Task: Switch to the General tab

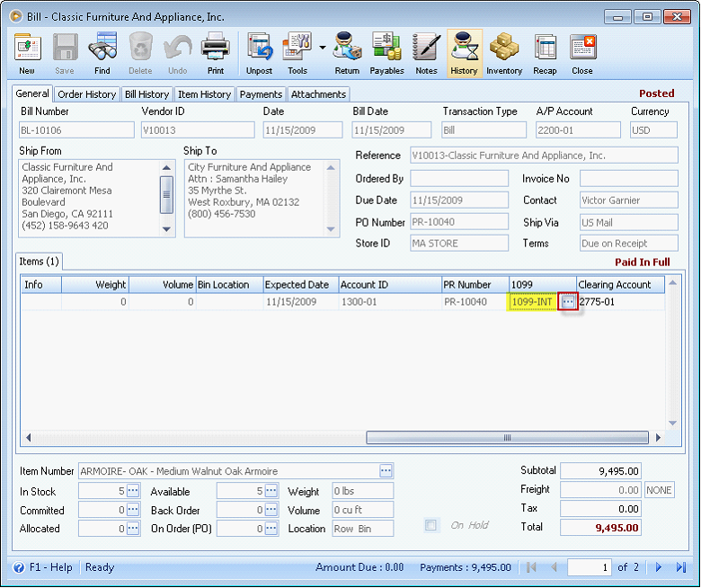Action: [32, 94]
